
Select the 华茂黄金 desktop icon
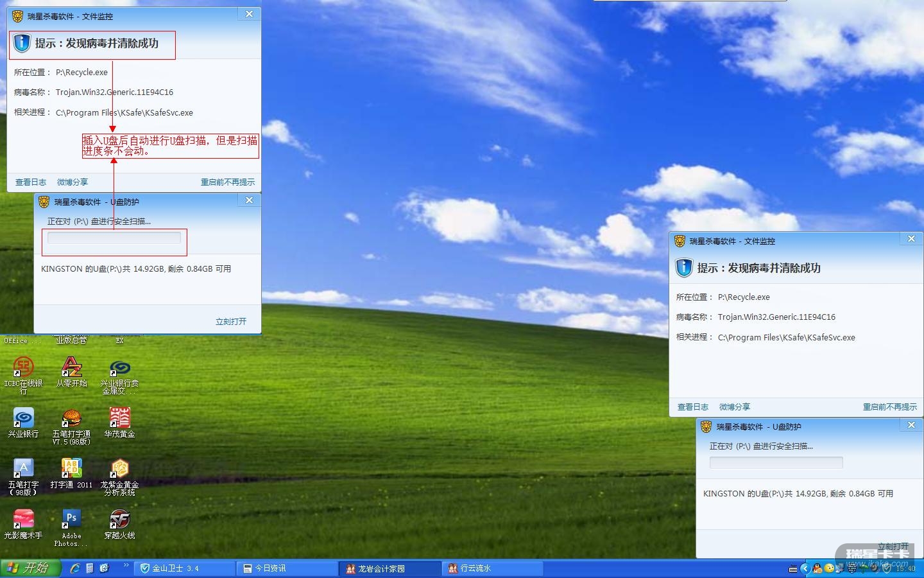119,423
